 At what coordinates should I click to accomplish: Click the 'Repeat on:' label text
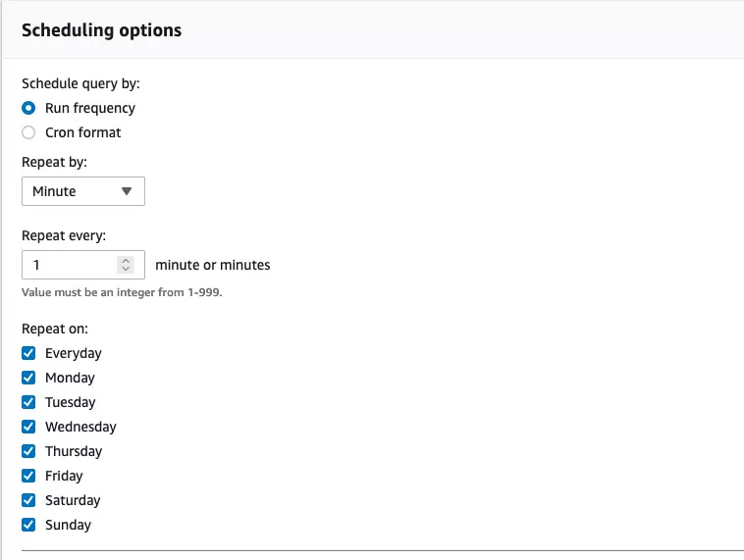click(55, 329)
